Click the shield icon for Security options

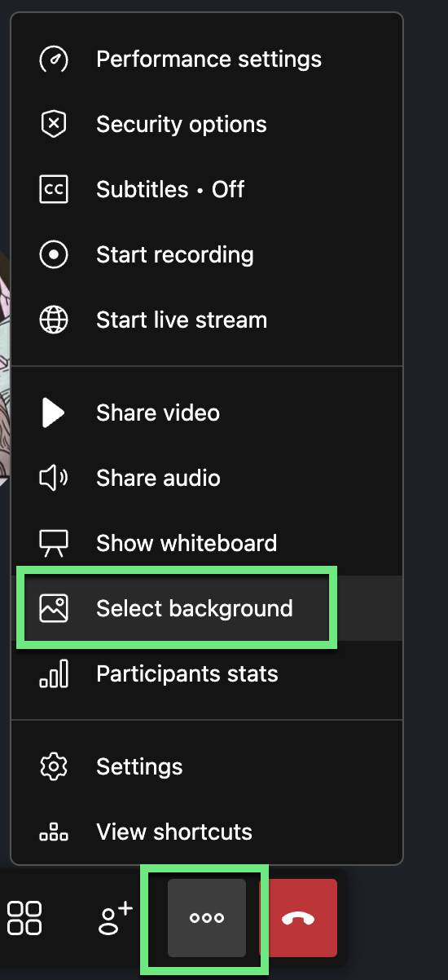click(54, 125)
